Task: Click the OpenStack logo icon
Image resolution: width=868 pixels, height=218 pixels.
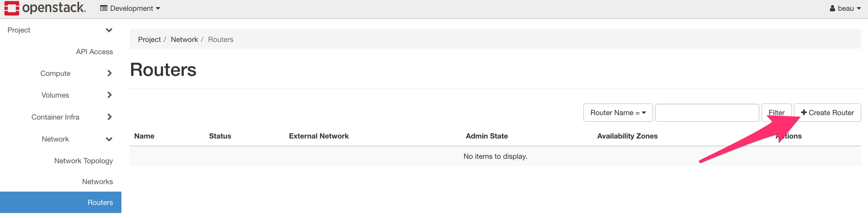Action: (x=12, y=8)
